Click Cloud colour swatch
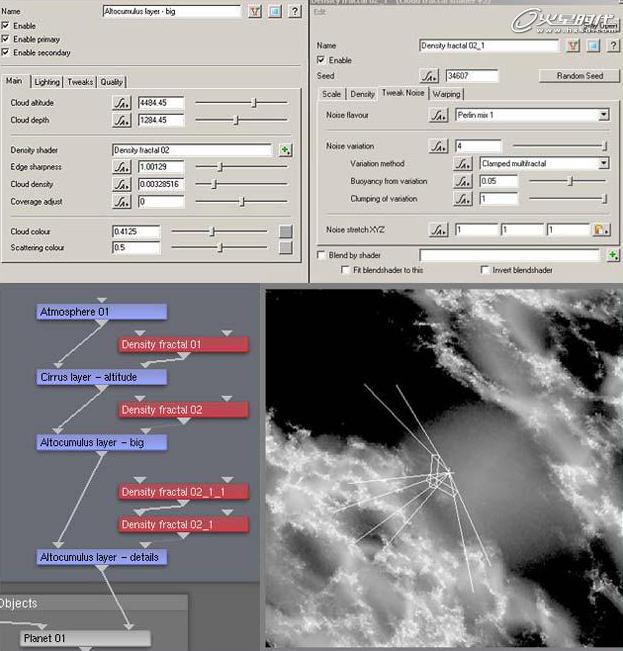This screenshot has width=623, height=651. (286, 231)
